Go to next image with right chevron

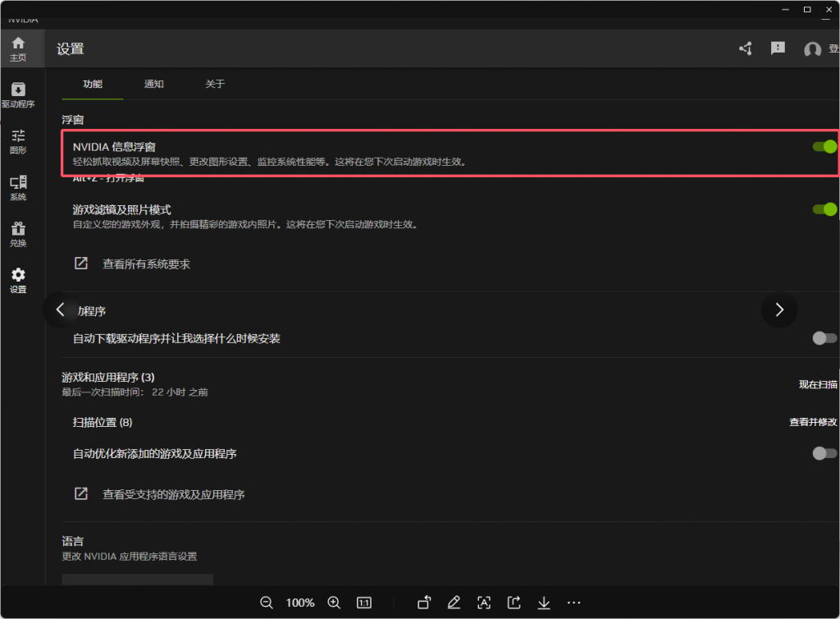[x=779, y=309]
